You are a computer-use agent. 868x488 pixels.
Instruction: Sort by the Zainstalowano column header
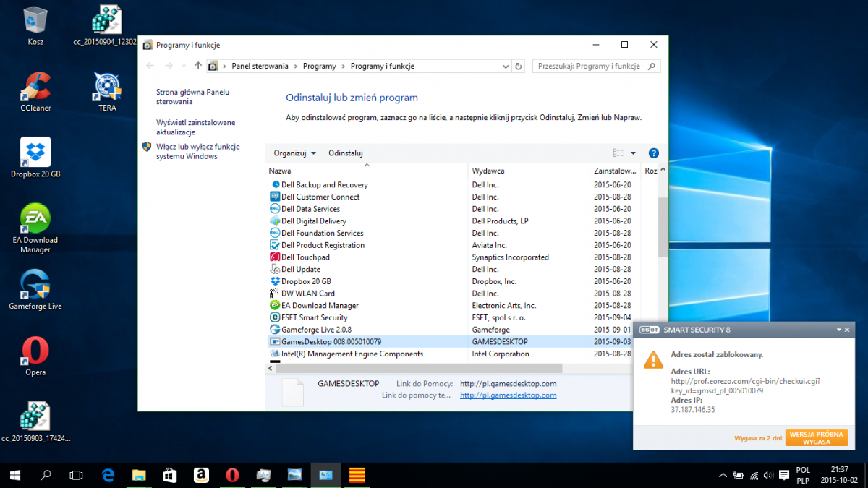(616, 171)
